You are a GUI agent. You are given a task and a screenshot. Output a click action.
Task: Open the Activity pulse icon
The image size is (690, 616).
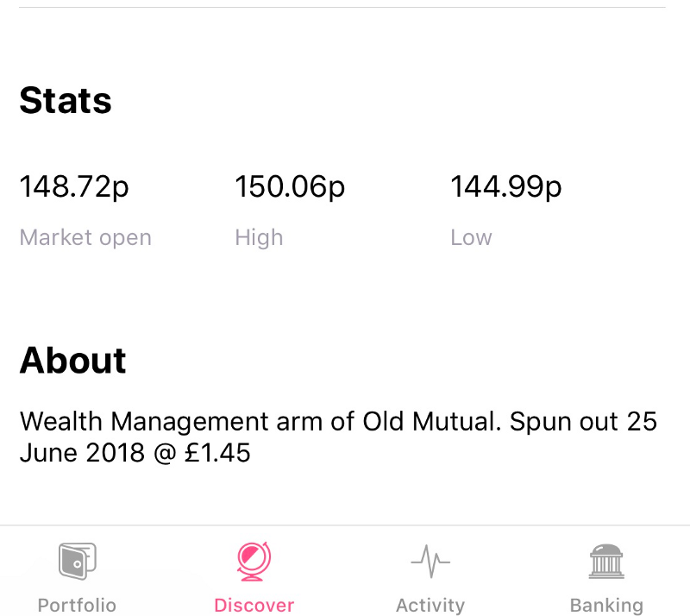coord(430,562)
